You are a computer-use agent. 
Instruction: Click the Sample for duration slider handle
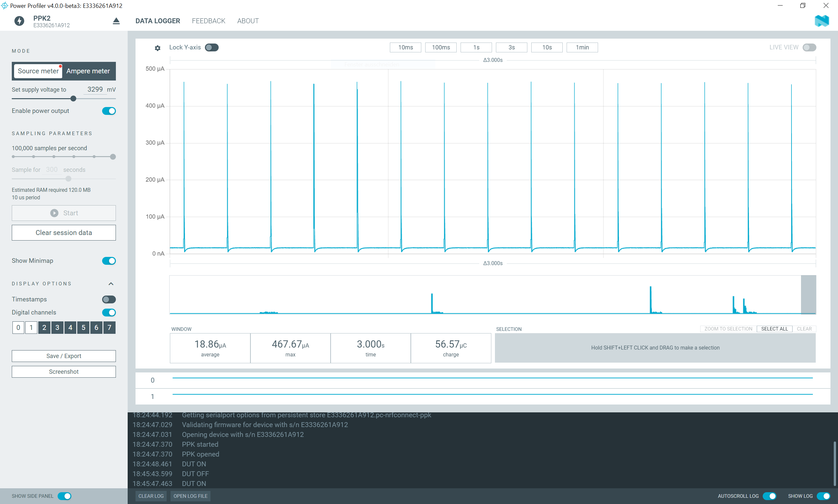(x=68, y=179)
